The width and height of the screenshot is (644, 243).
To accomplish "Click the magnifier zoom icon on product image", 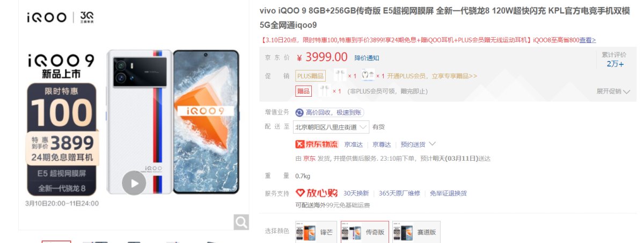I will [241, 221].
